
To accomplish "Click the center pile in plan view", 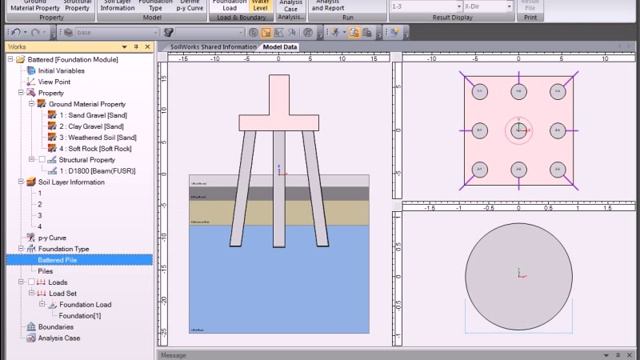I will pyautogui.click(x=518, y=131).
